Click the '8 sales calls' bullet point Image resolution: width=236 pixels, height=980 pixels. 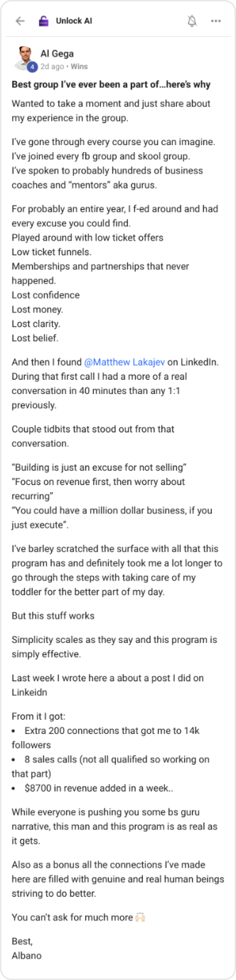pos(117,759)
